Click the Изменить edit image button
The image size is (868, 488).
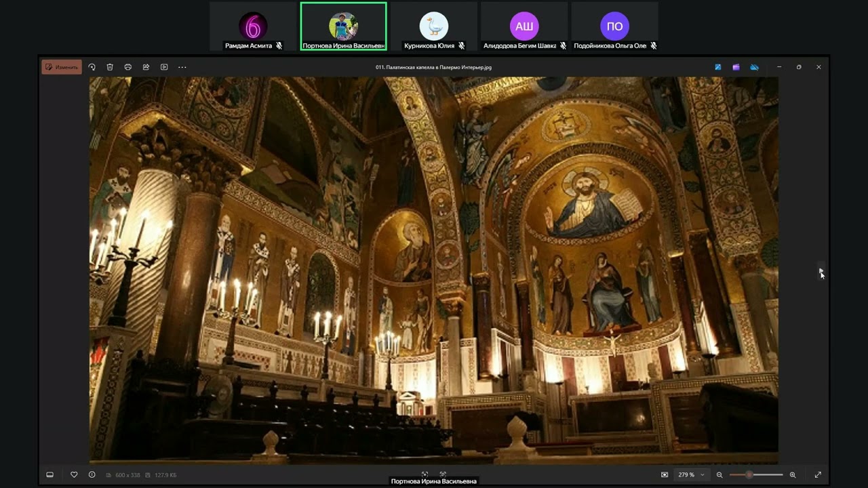click(x=62, y=67)
